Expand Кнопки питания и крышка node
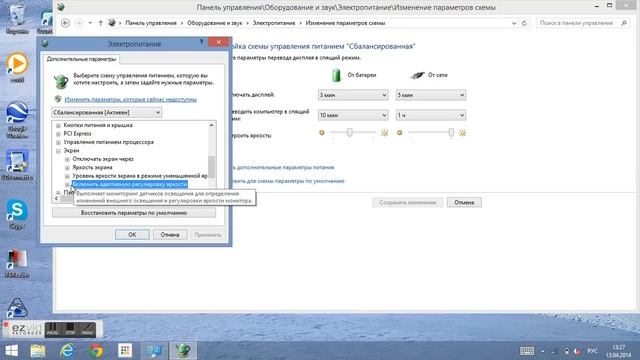This screenshot has width=640, height=360. click(58, 125)
